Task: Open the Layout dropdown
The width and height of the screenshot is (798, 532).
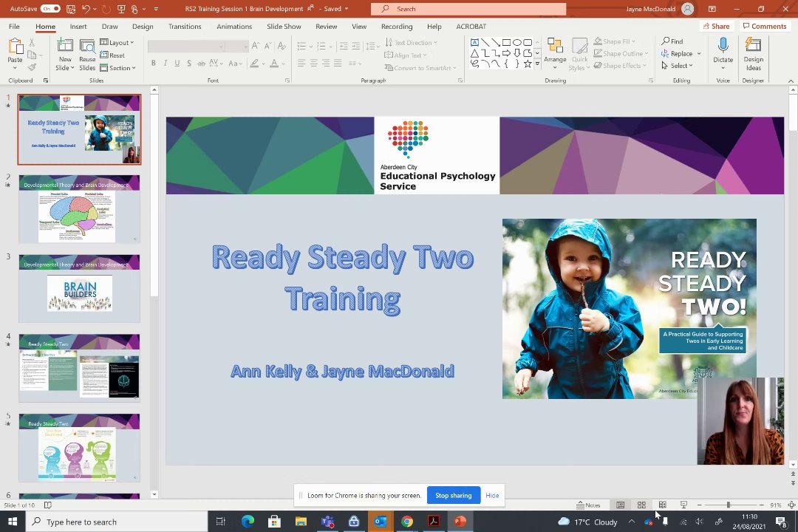Action: point(117,43)
